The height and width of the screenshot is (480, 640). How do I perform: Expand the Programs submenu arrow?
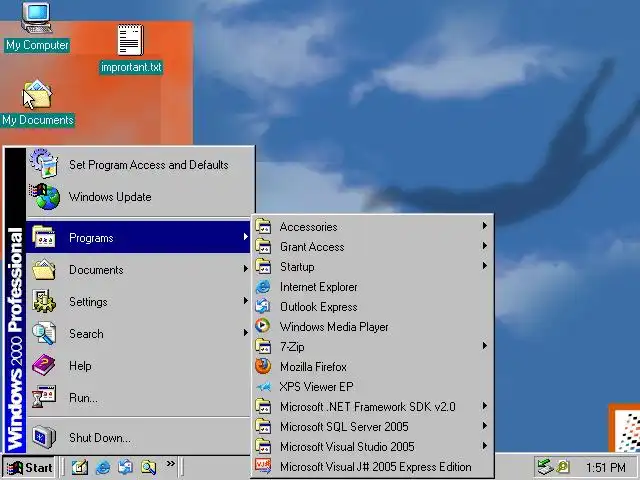(245, 237)
